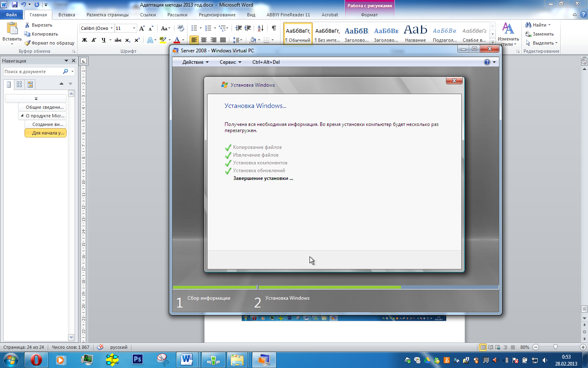The height and width of the screenshot is (368, 588).
Task: Open the Bullets list dropdown arrow
Action: coord(200,28)
